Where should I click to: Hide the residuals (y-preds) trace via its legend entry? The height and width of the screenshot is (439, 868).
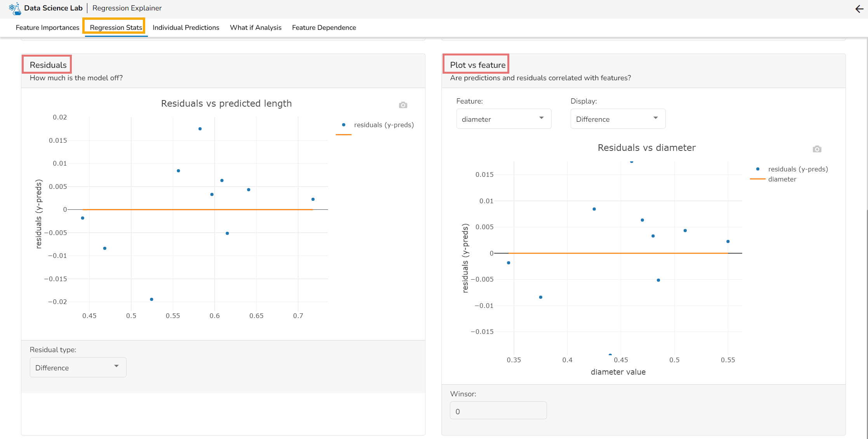384,125
